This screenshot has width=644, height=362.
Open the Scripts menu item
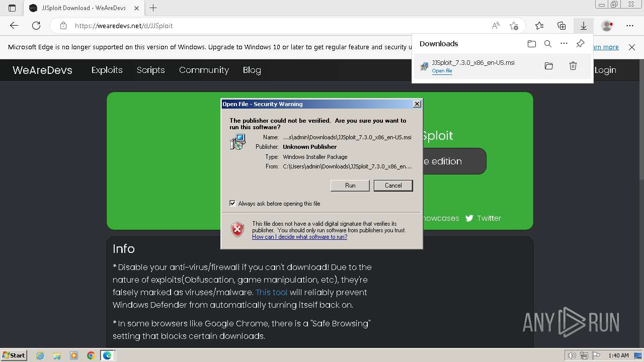150,70
